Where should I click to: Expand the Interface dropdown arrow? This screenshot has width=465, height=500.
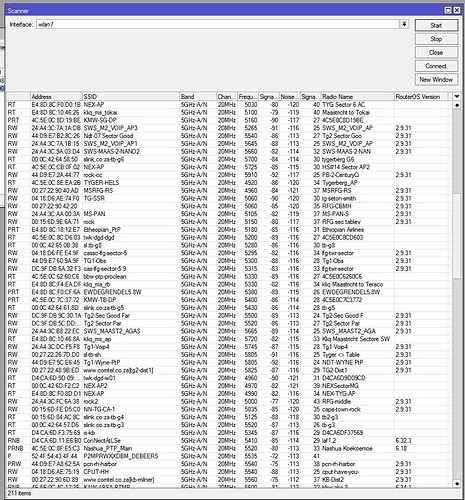(404, 24)
